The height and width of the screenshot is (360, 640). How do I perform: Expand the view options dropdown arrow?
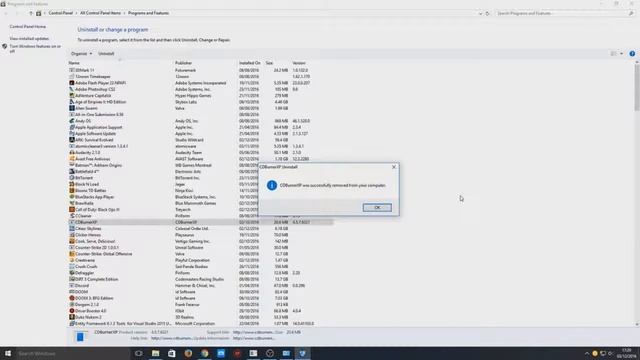[x=622, y=53]
